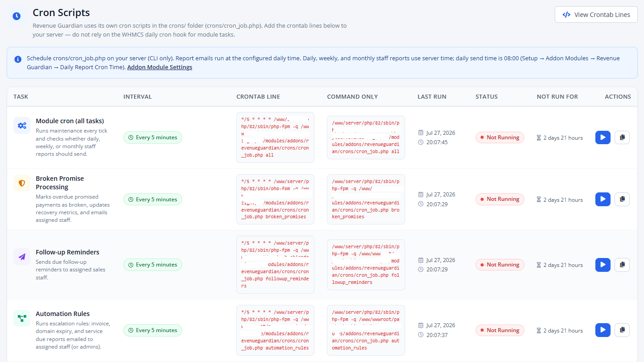The width and height of the screenshot is (644, 362).
Task: Copy the Broken Promise Processing command
Action: pyautogui.click(x=622, y=199)
